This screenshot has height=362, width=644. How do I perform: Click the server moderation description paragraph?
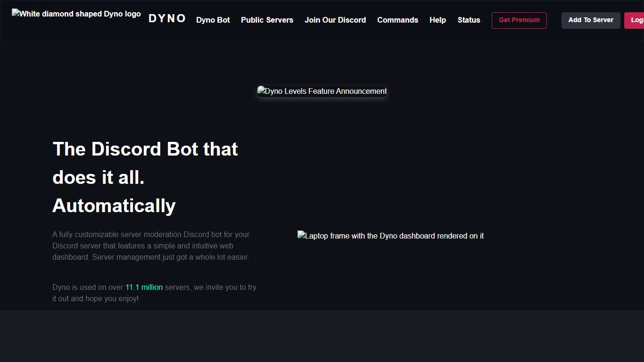click(x=151, y=246)
